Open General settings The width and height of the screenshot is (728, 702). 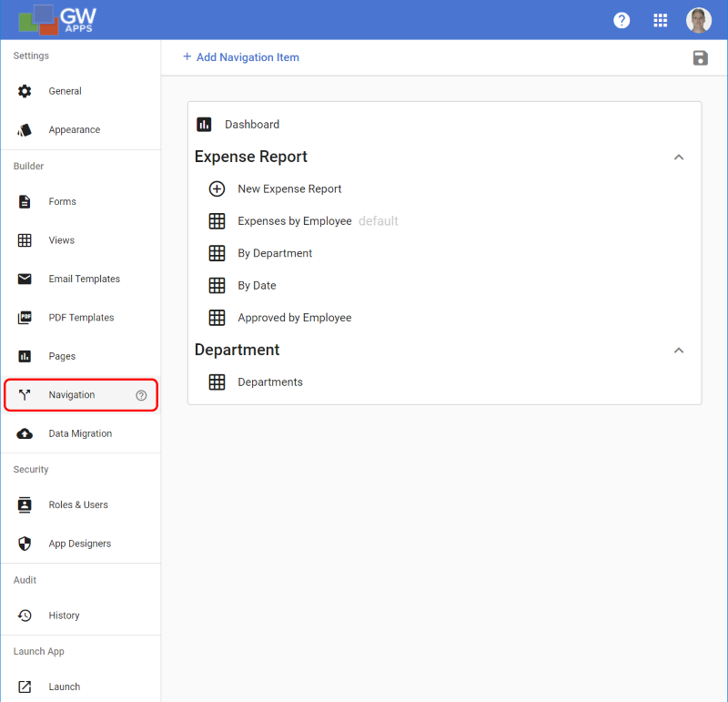click(x=81, y=91)
